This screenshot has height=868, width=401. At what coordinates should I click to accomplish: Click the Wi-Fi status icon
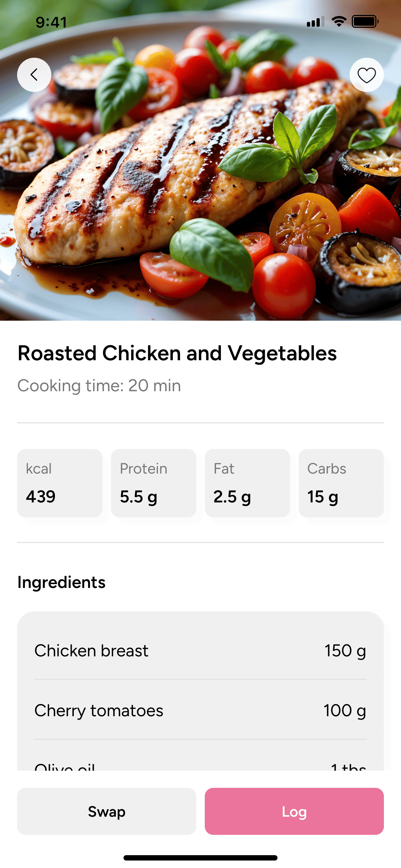(x=339, y=22)
